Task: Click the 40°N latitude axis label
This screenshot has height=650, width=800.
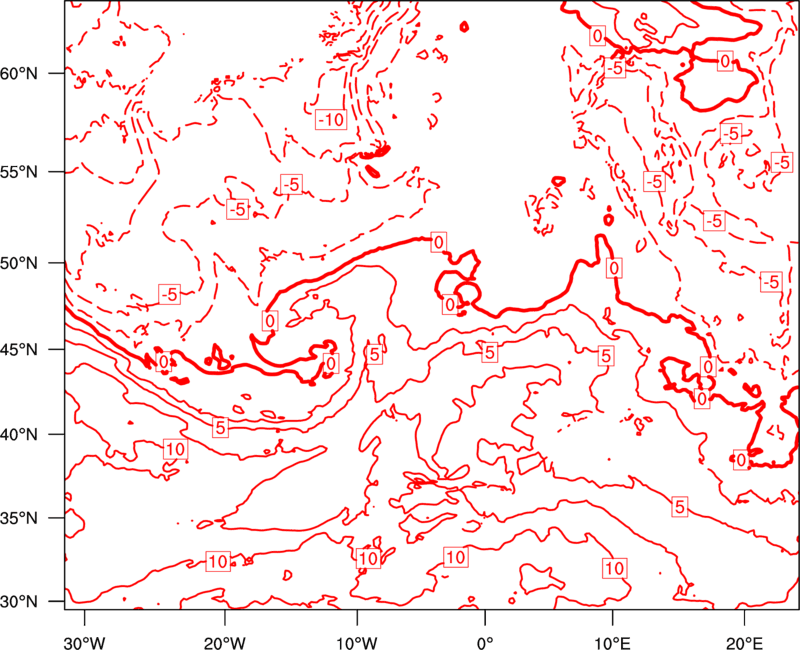Action: coord(19,435)
